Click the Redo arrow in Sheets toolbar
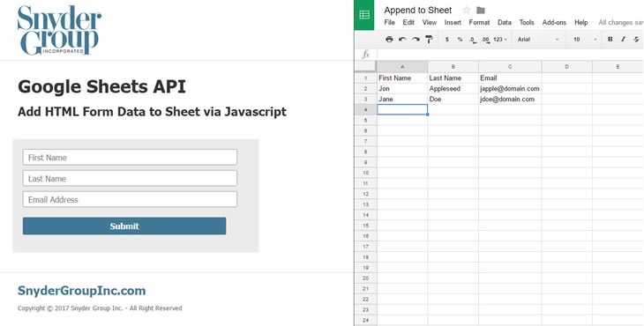 (416, 40)
